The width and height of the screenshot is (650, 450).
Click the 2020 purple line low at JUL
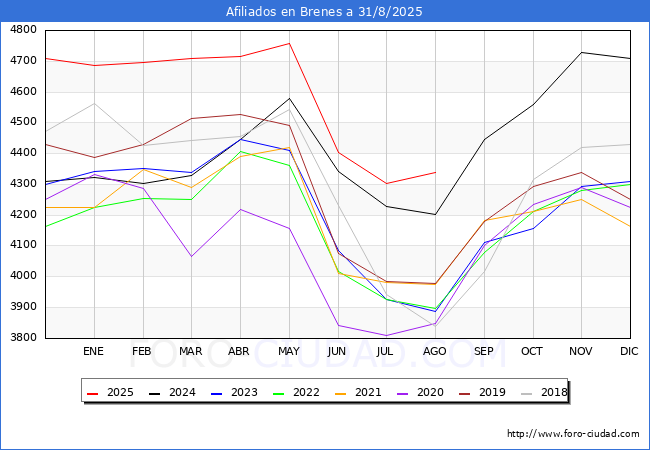click(x=386, y=336)
